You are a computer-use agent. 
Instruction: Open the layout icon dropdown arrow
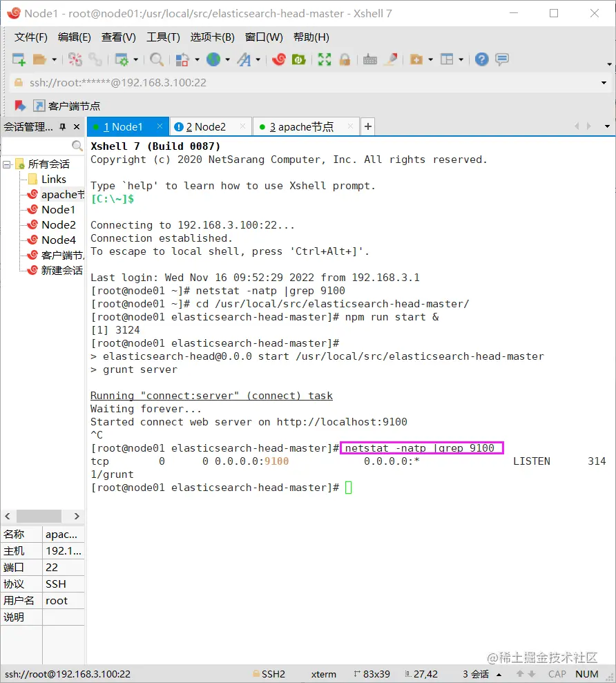(461, 59)
